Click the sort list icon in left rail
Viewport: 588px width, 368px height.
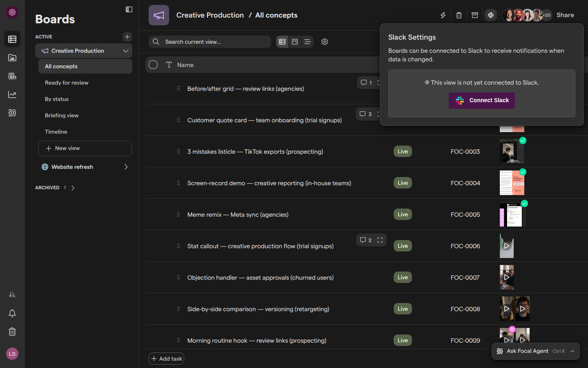pyautogui.click(x=12, y=295)
